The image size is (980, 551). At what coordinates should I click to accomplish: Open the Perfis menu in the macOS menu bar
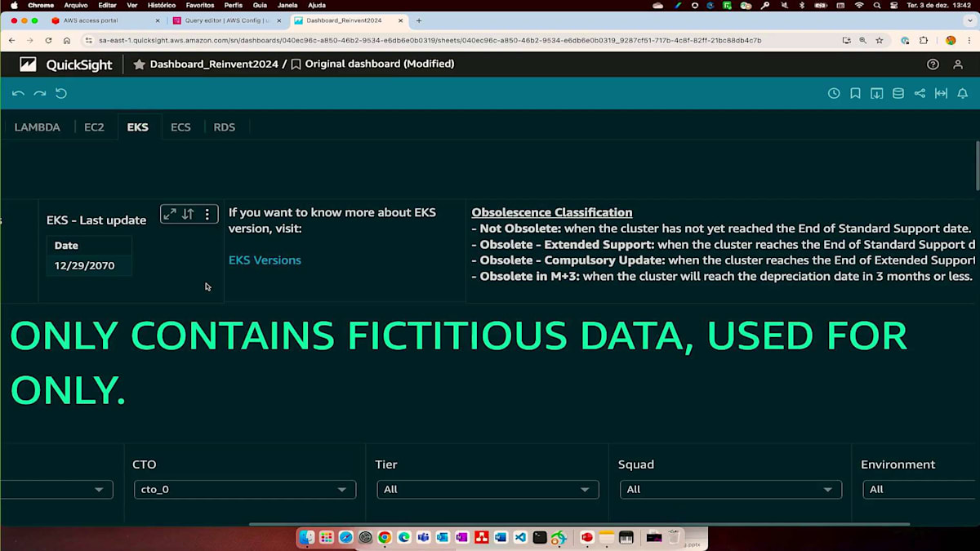point(233,5)
